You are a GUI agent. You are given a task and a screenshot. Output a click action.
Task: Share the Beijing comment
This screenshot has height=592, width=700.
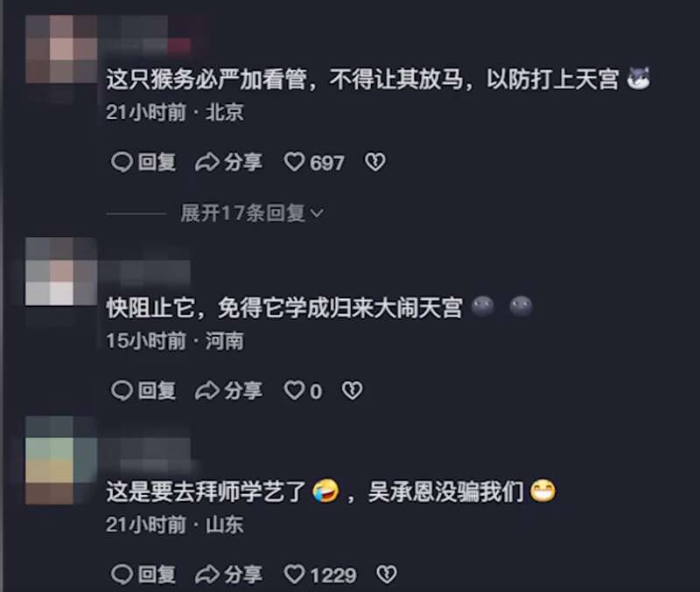pos(228,162)
